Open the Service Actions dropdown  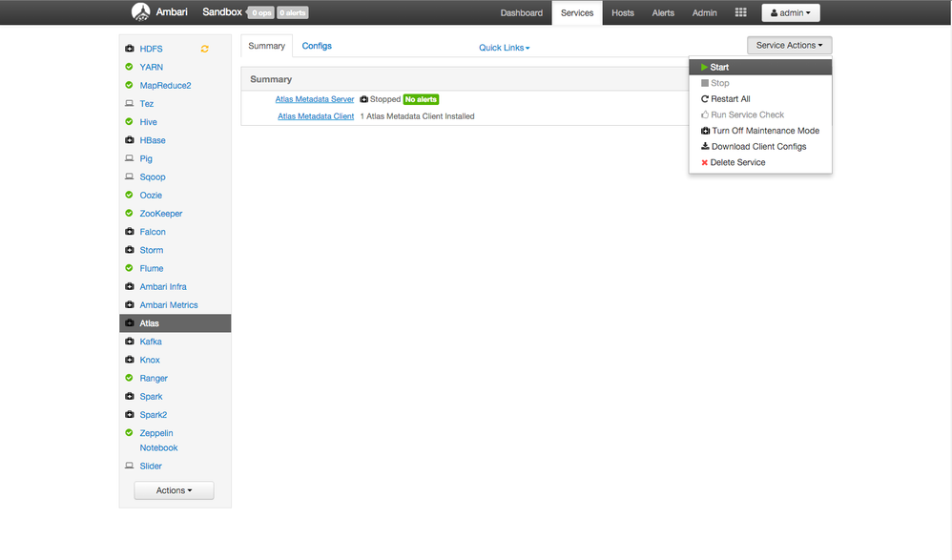tap(789, 45)
